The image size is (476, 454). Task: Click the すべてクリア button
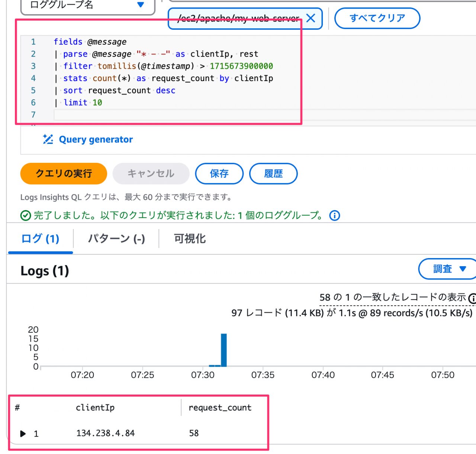[377, 18]
